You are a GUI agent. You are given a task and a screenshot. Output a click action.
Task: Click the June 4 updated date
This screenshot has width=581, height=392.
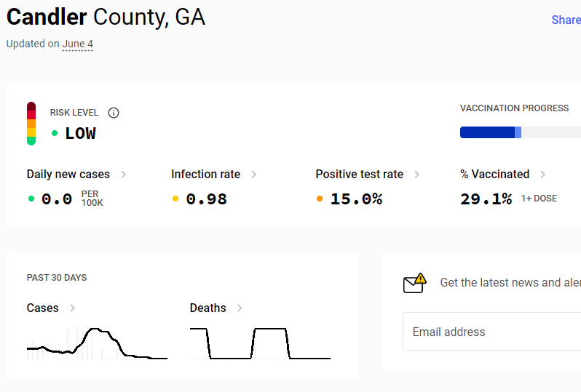coord(77,44)
